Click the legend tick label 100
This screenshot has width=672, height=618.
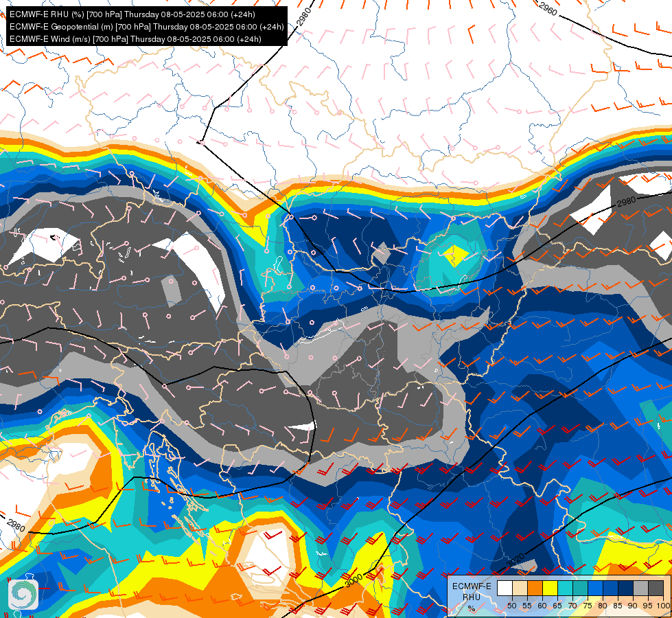663,606
